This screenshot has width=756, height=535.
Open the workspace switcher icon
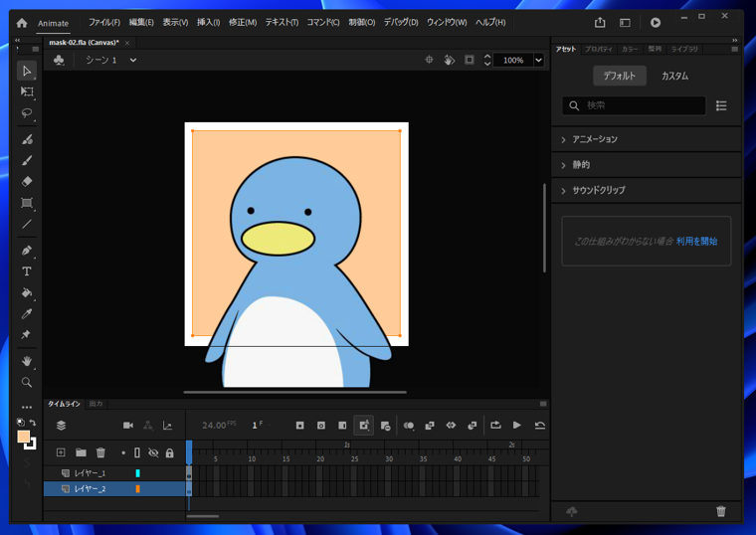pos(625,23)
